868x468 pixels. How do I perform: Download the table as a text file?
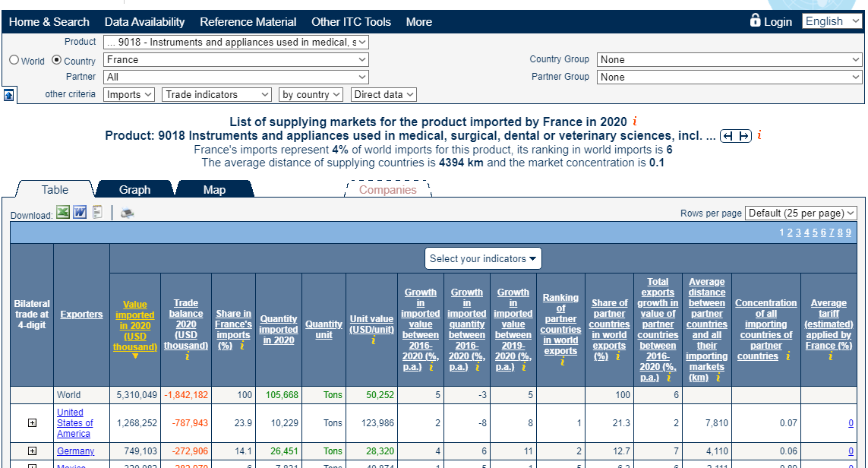[x=97, y=212]
